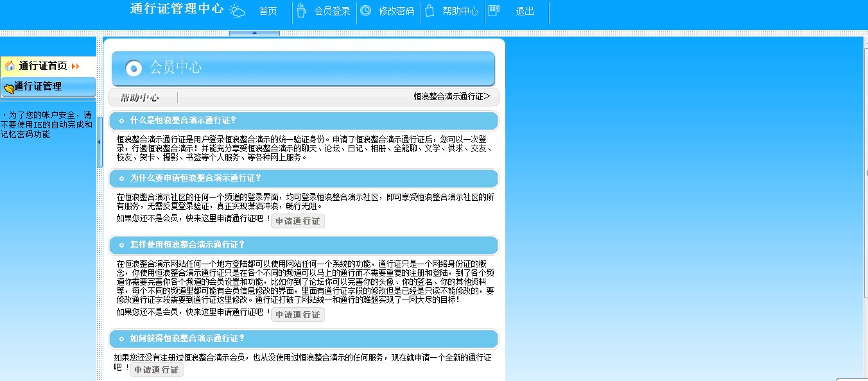Screen dimensions: 868x381
Task: Click the notebook icon before 退出
Action: (494, 10)
